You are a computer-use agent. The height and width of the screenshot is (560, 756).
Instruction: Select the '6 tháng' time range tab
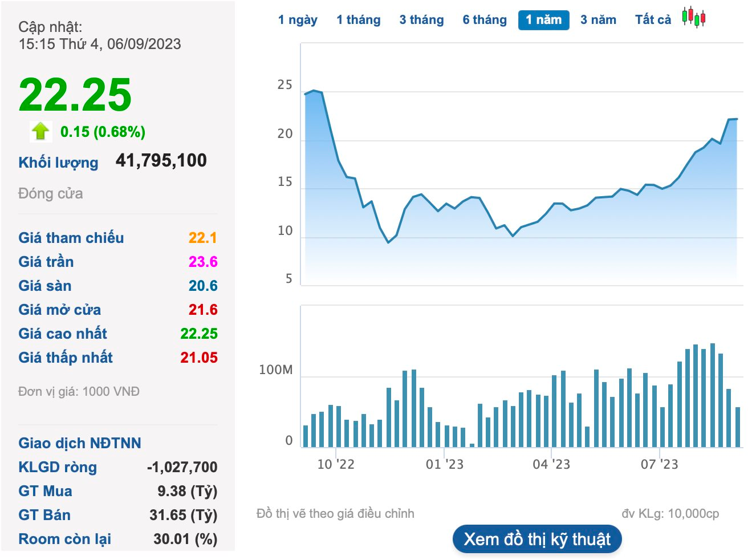point(485,20)
